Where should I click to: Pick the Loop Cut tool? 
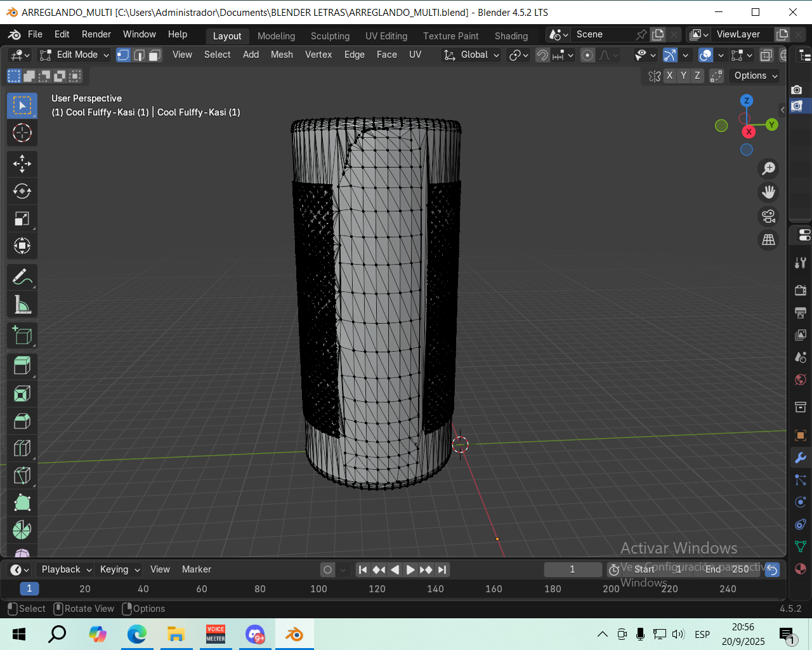[x=22, y=448]
